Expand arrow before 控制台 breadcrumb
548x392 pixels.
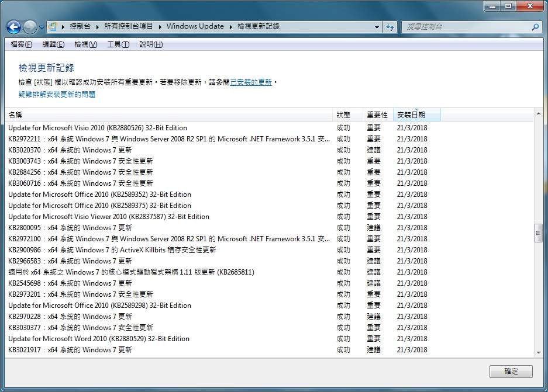coord(63,26)
